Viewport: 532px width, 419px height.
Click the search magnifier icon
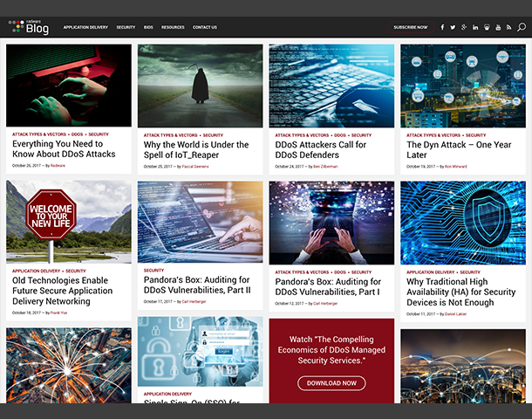click(522, 27)
